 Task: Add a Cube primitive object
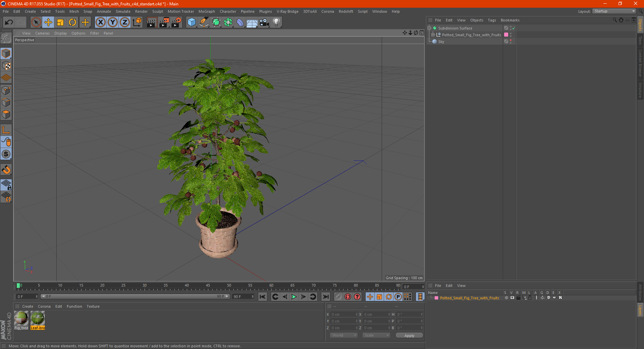pyautogui.click(x=192, y=22)
